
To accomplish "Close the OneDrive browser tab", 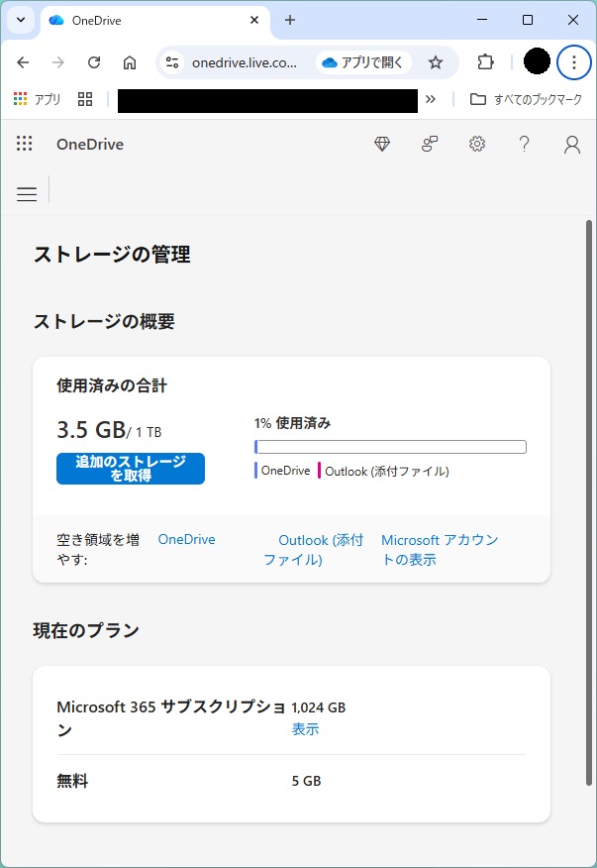I will (x=254, y=21).
